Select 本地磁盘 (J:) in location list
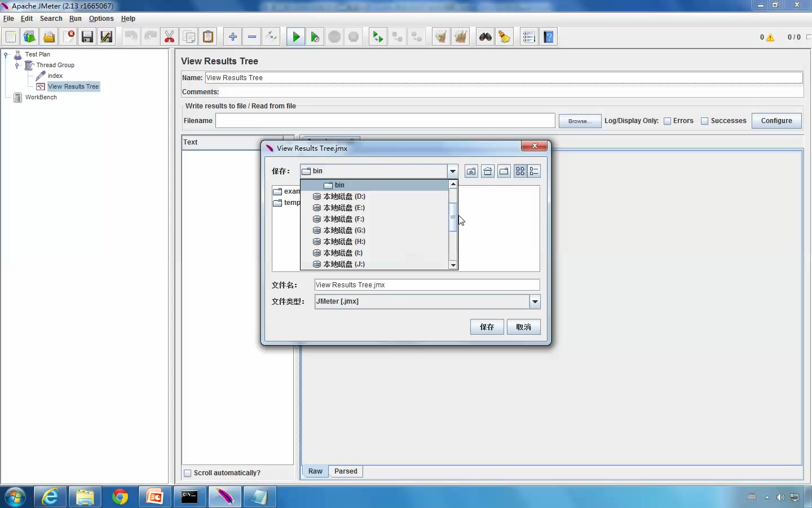The image size is (812, 508). tap(374, 264)
